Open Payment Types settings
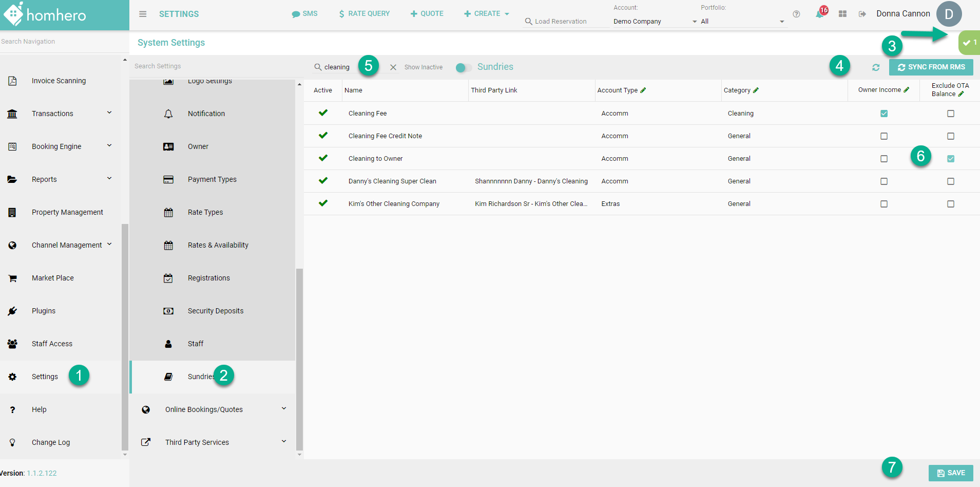The height and width of the screenshot is (487, 980). [x=212, y=179]
